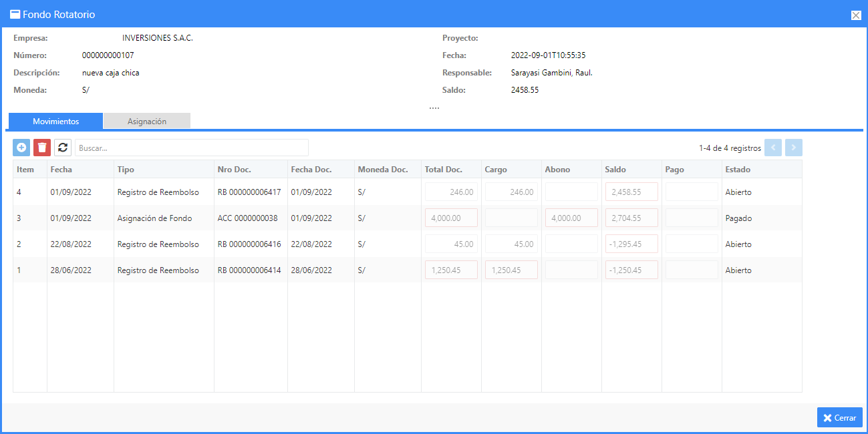Click the refresh table icon

click(63, 148)
